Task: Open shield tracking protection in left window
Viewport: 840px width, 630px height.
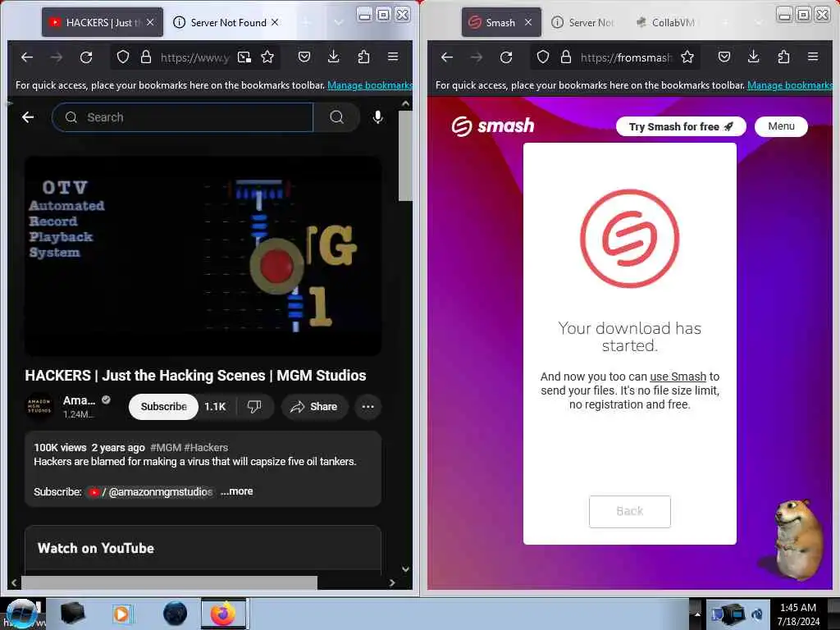Action: coord(123,57)
